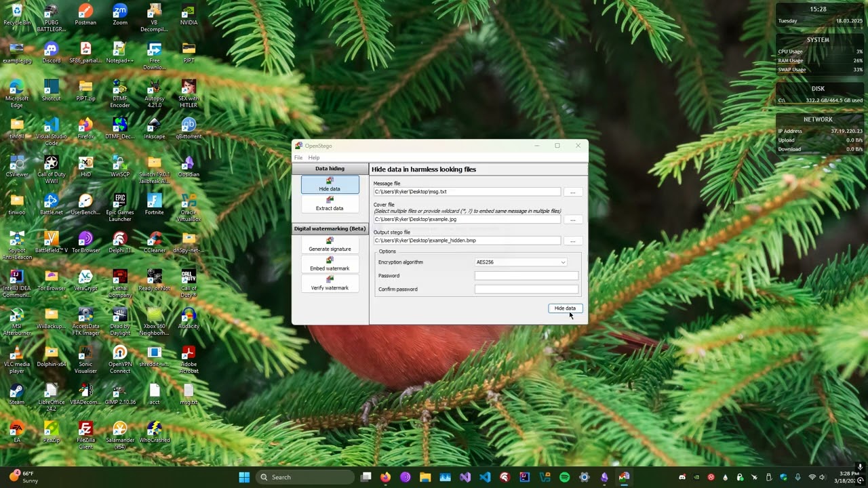Select the Oracle VirtualBox desktop shortcut

click(189, 207)
